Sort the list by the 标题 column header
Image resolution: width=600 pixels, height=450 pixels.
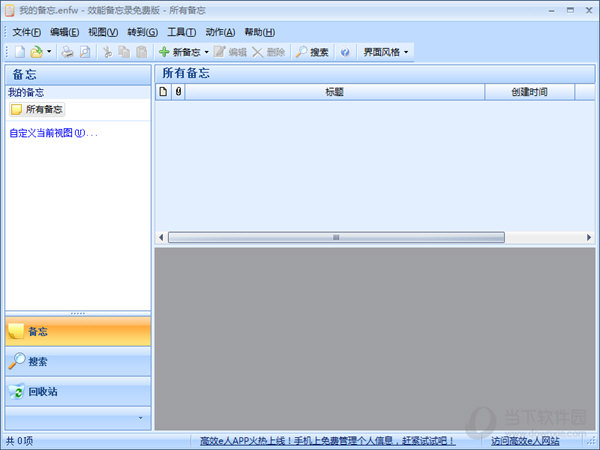(334, 92)
